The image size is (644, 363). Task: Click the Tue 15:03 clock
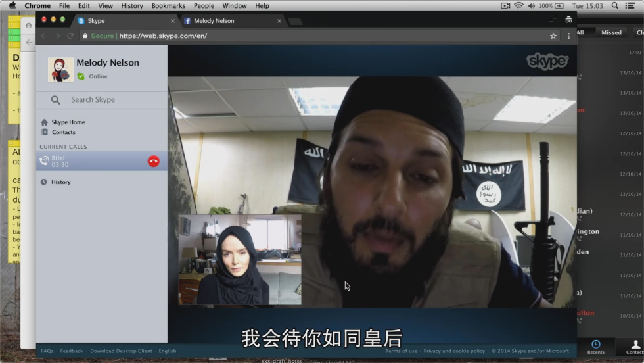(x=587, y=6)
